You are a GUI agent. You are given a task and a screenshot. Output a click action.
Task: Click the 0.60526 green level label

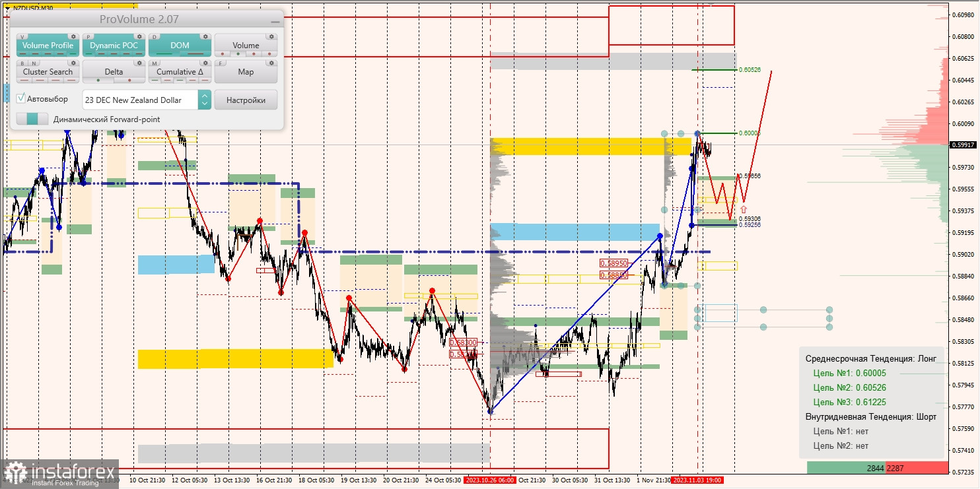click(x=750, y=69)
